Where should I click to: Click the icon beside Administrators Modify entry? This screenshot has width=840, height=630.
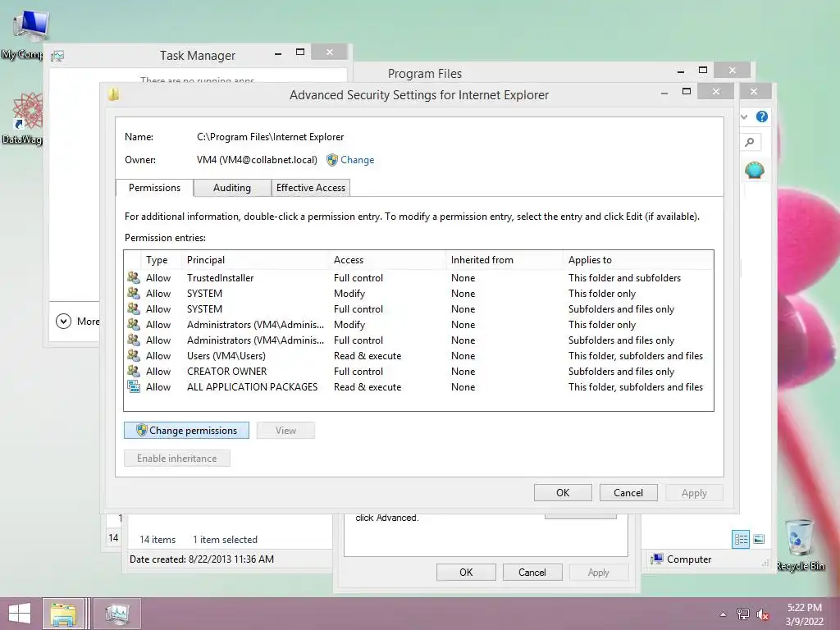134,324
